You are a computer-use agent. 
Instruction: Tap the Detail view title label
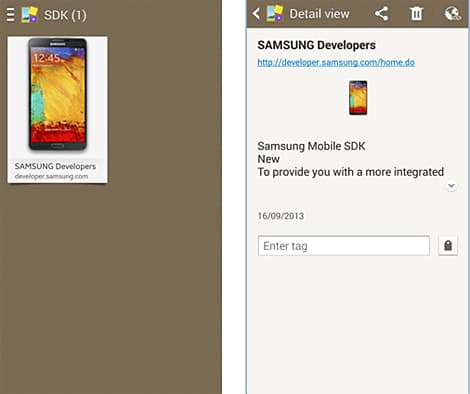point(319,14)
